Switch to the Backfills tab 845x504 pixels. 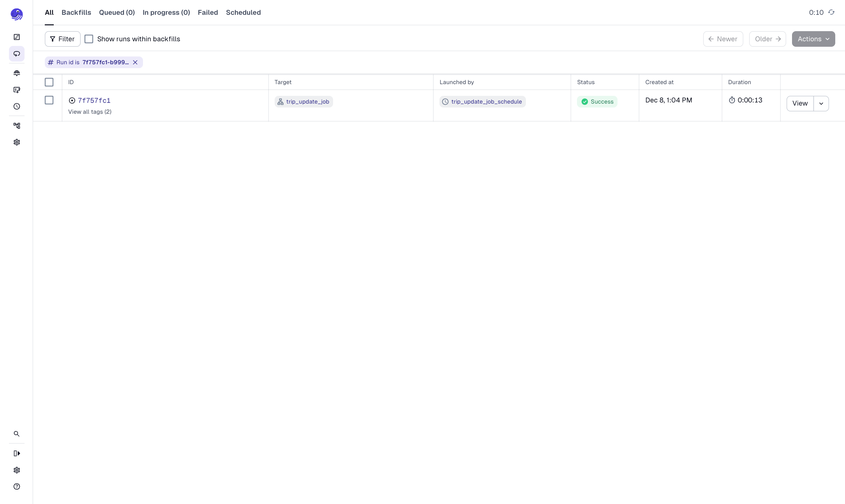point(76,12)
